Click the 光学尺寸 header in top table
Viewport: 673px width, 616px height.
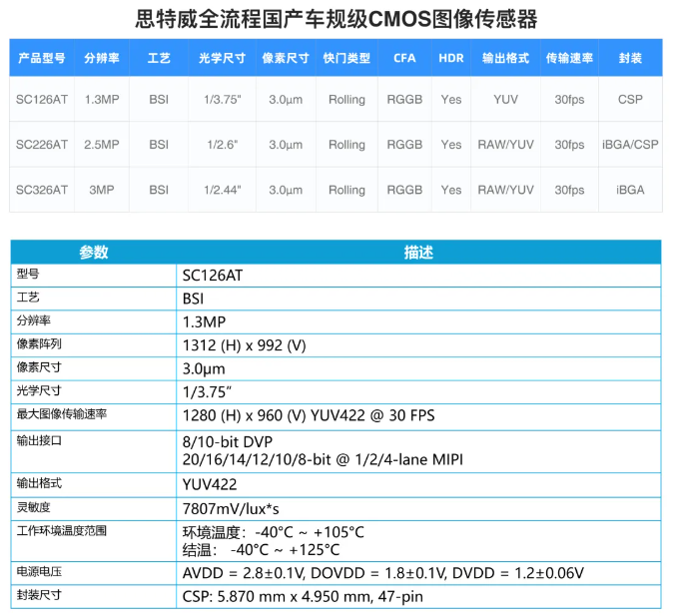224,59
